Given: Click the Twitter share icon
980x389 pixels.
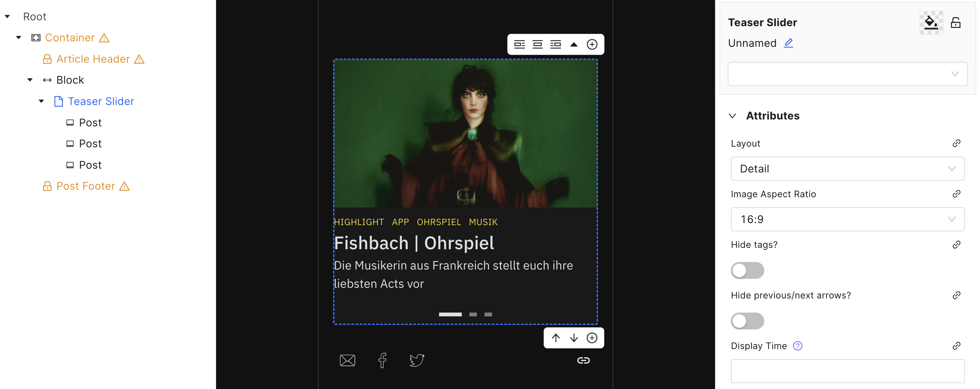Looking at the screenshot, I should coord(417,360).
